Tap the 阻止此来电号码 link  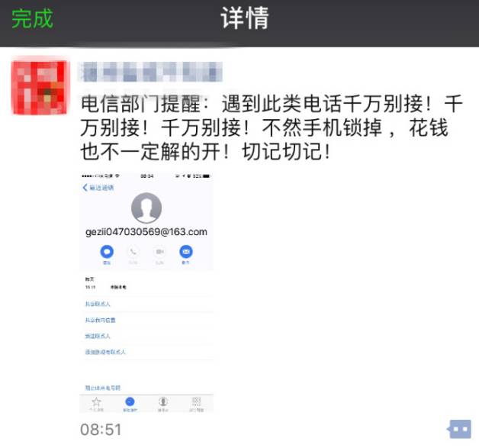pyautogui.click(x=103, y=388)
